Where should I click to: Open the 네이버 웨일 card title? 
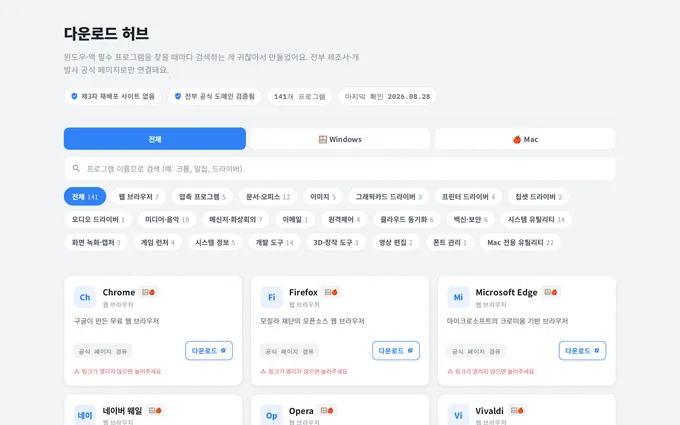coord(122,410)
